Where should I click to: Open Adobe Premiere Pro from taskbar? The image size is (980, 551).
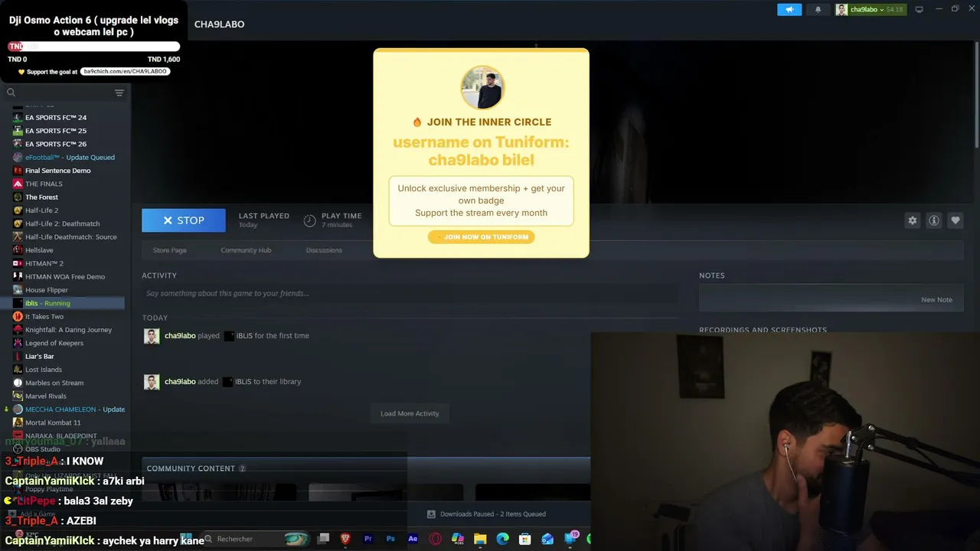(x=367, y=539)
